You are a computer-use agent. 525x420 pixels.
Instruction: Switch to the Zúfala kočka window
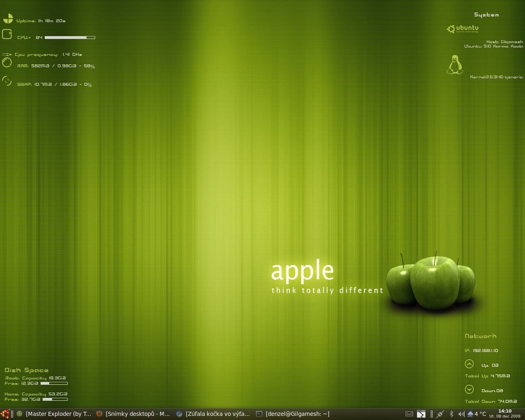coord(213,414)
